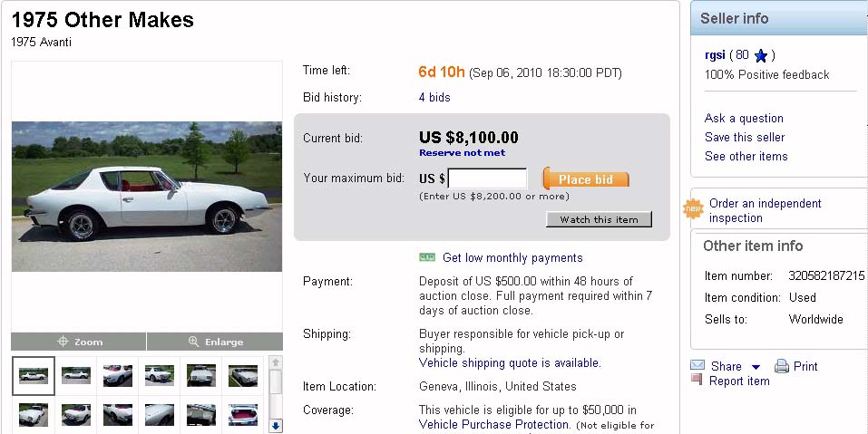The height and width of the screenshot is (434, 868).
Task: Click the Zoom crosshair icon under the photo
Action: point(63,342)
